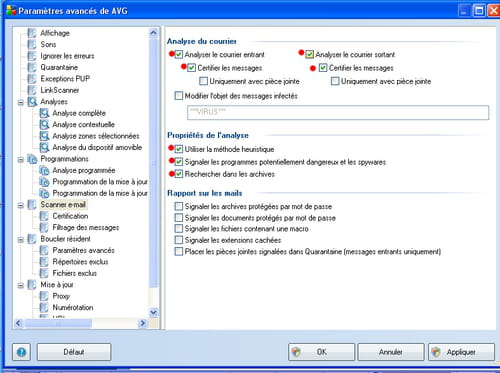
Task: Click the Appliquer button
Action: point(461,352)
